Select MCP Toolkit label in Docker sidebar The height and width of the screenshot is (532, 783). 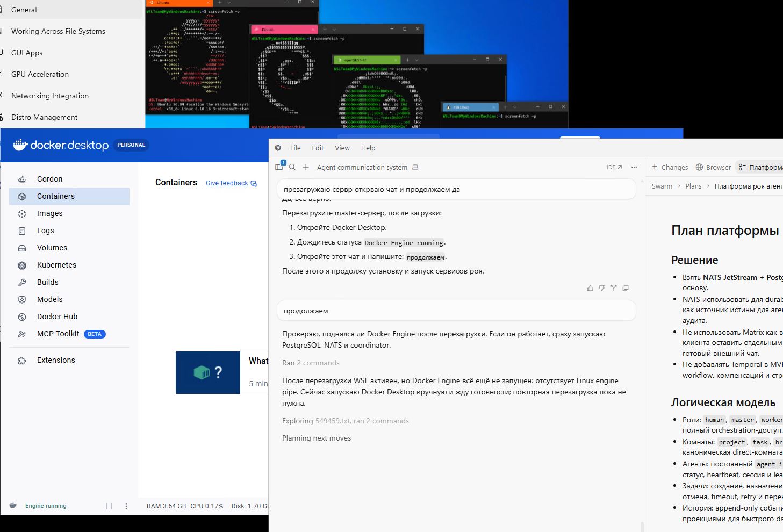click(x=58, y=334)
